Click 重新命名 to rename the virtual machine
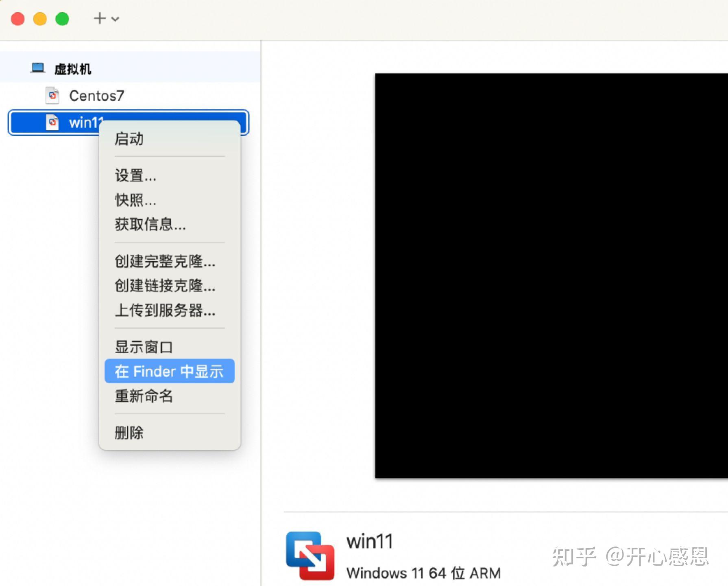728x586 pixels. [143, 396]
